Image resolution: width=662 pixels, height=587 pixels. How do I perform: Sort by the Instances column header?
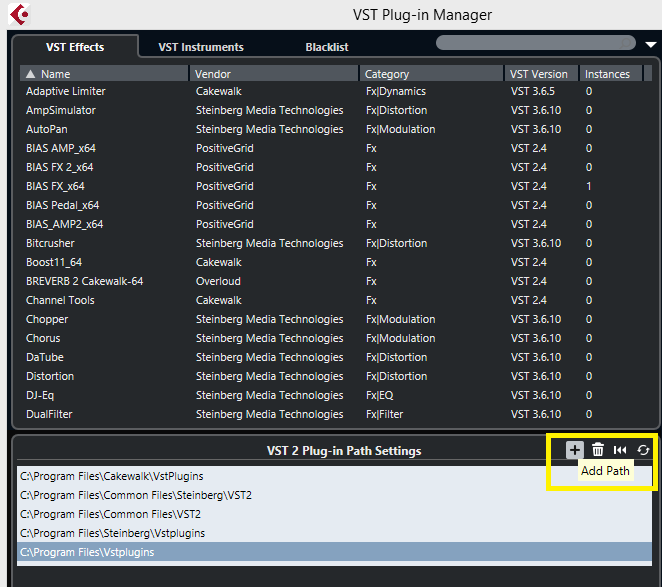click(x=610, y=74)
